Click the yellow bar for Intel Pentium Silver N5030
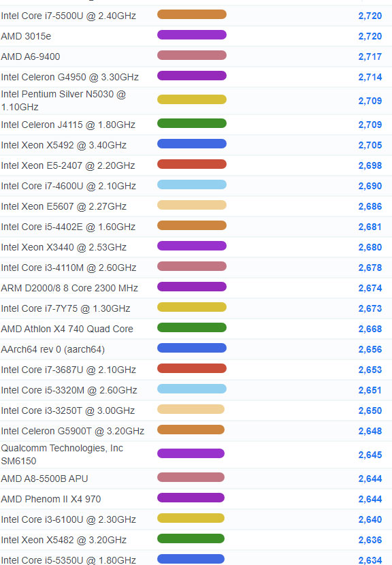Screen dimensions: 392x565 (x=192, y=99)
